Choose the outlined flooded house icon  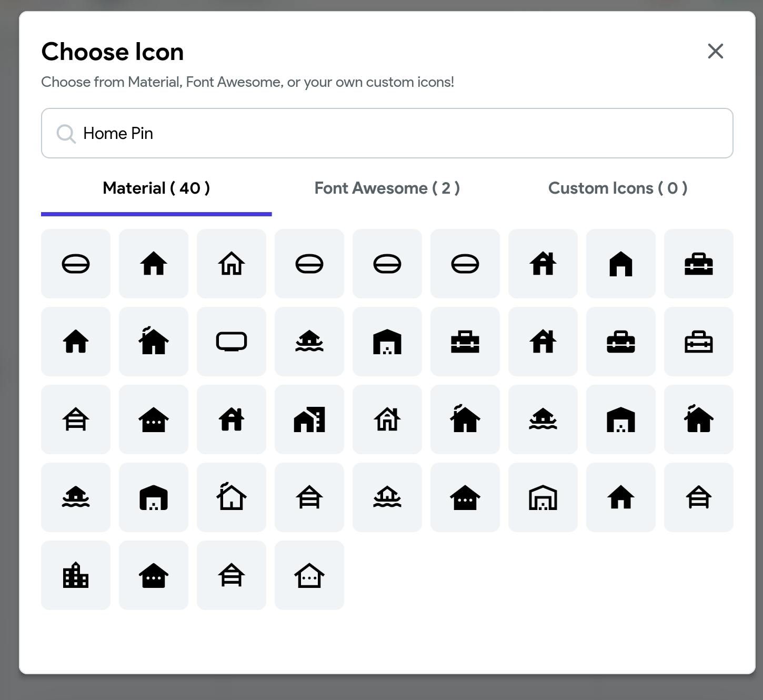(x=387, y=497)
